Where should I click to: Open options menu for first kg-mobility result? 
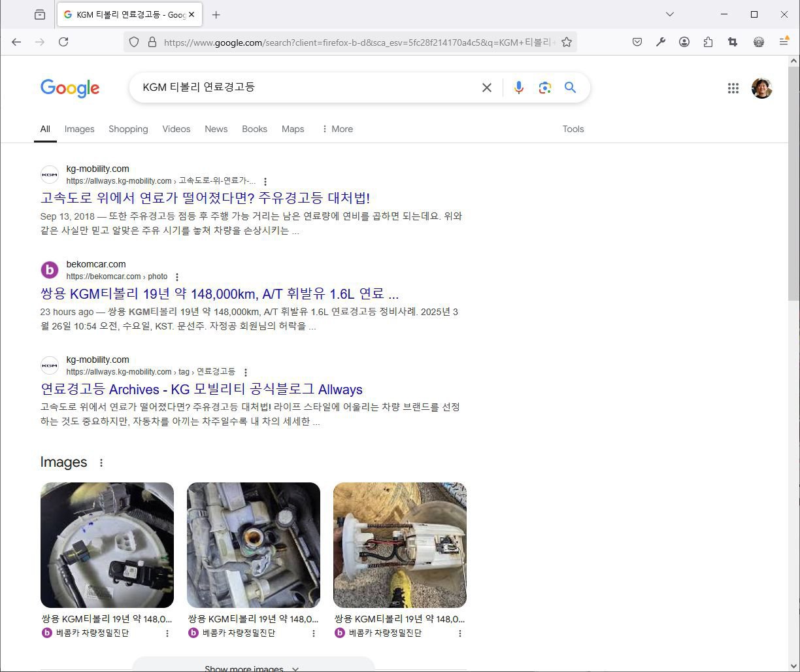[x=265, y=182]
